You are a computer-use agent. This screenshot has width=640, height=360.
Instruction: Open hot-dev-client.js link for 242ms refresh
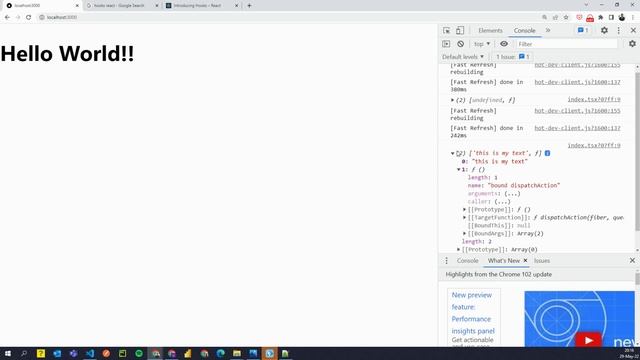[x=577, y=128]
